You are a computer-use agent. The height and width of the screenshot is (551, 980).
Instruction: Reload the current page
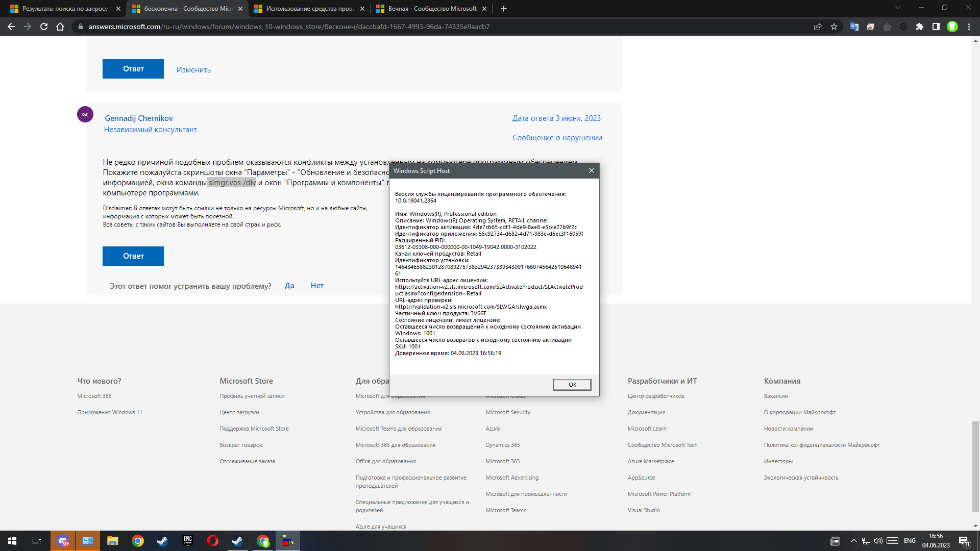point(44,27)
